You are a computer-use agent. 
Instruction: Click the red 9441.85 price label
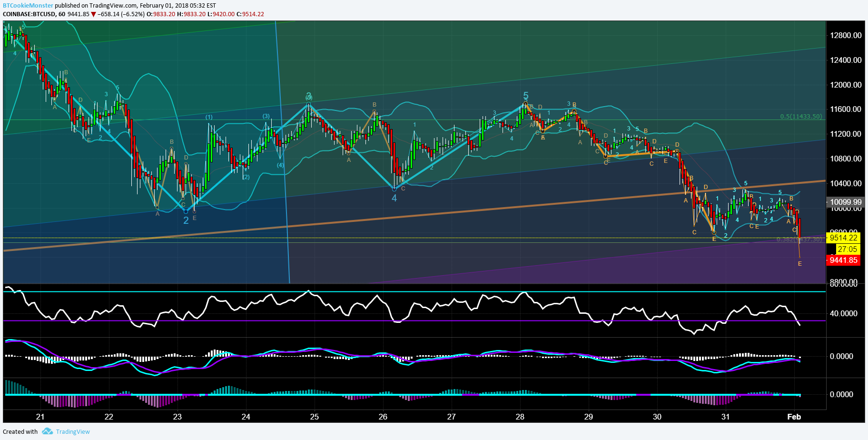843,260
